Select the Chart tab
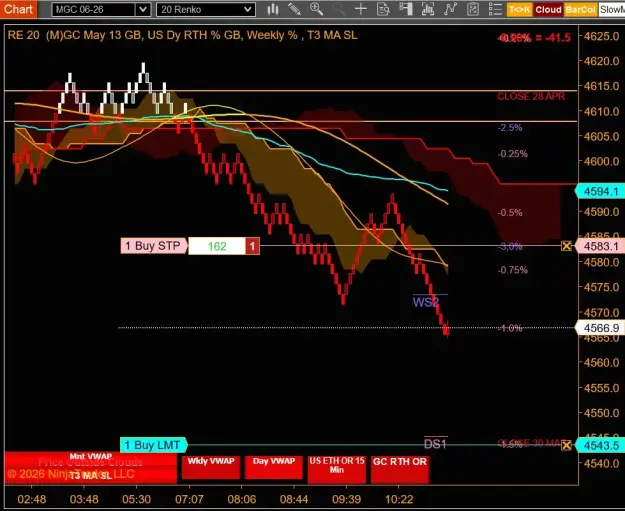The width and height of the screenshot is (625, 511). coord(18,9)
